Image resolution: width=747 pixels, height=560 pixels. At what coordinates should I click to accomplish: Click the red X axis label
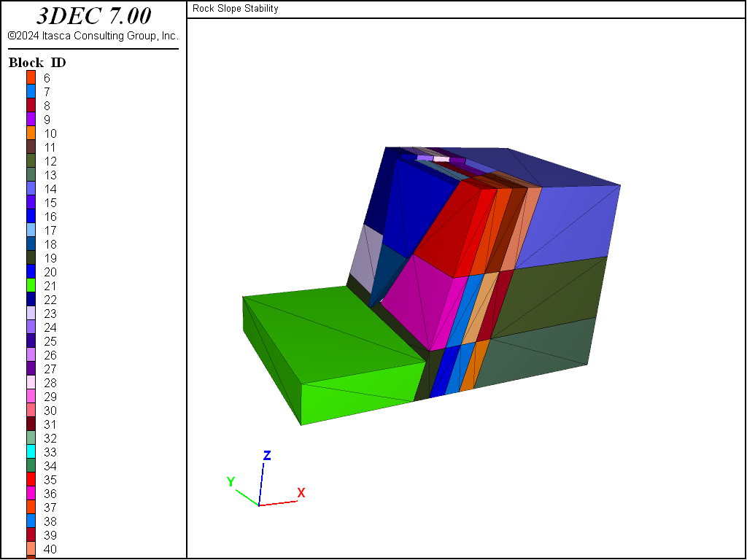point(301,493)
